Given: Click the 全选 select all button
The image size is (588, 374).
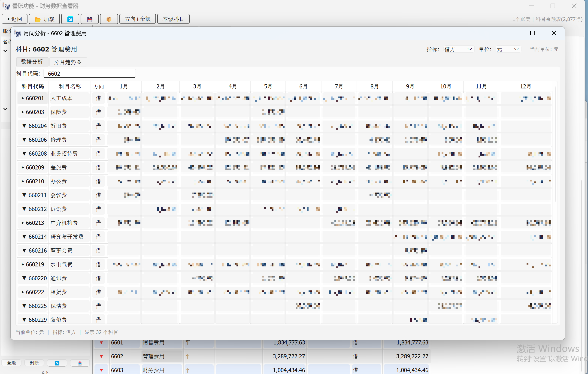Looking at the screenshot, I should pos(11,363).
